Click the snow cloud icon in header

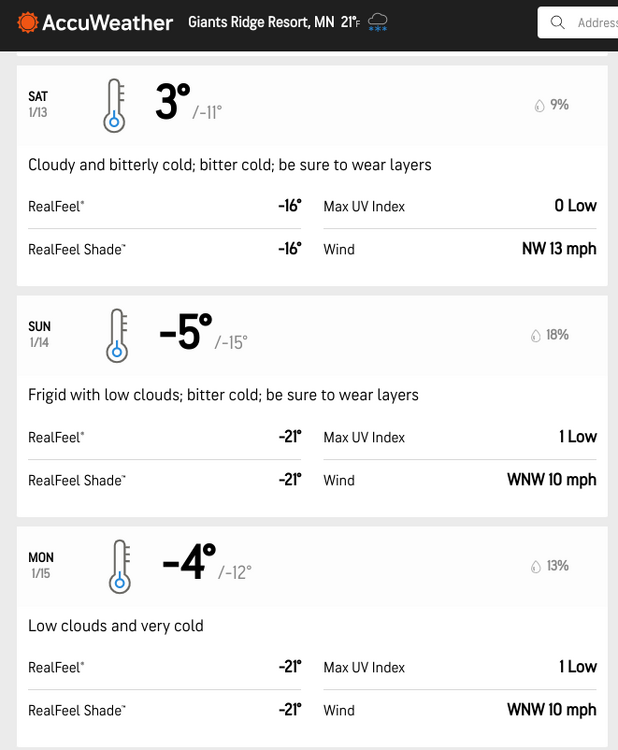tap(379, 22)
